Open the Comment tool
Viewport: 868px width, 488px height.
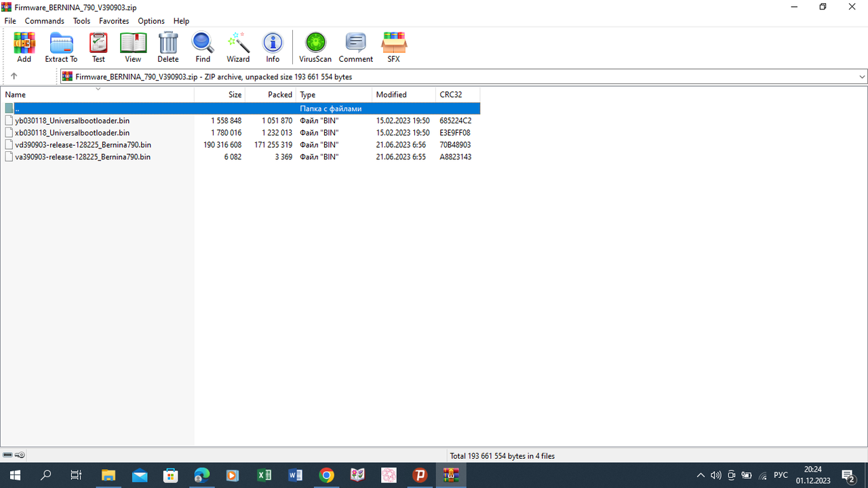pyautogui.click(x=356, y=47)
